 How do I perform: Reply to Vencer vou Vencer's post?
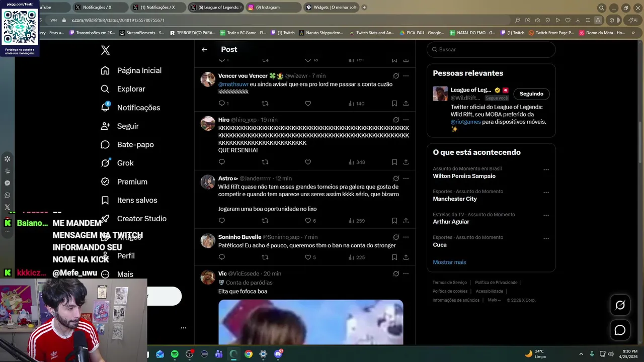[x=222, y=104]
